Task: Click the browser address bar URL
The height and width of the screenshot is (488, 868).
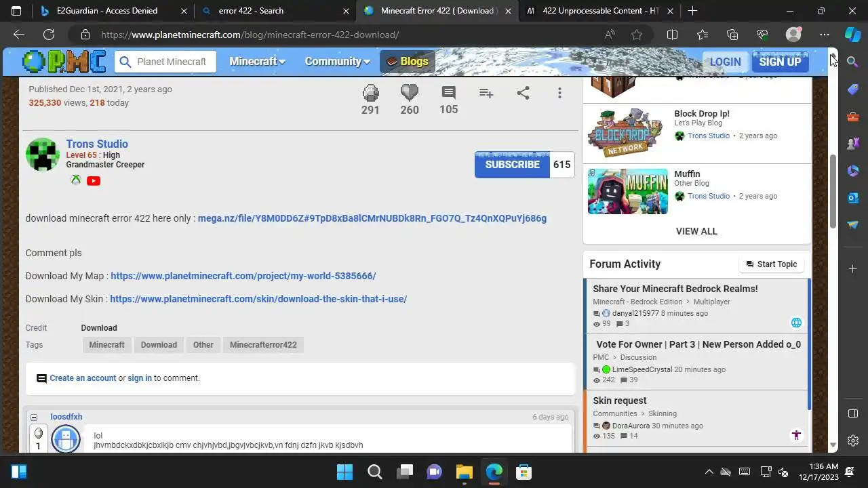Action: coord(250,35)
